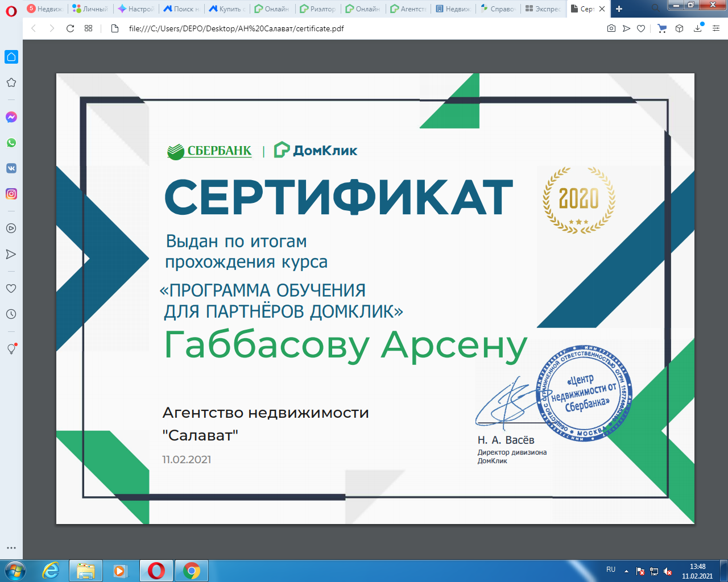The width and height of the screenshot is (728, 582).
Task: Click the Сбербанк logo on certificate
Action: 209,151
